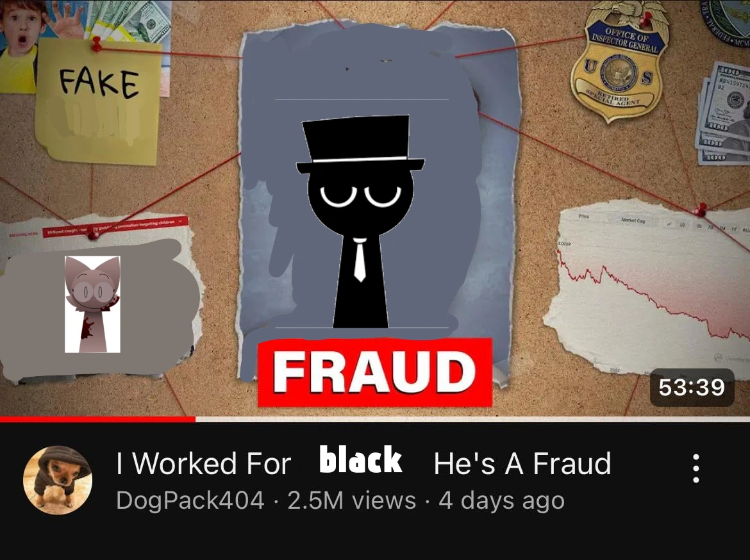750x560 pixels.
Task: Click the 4 days ago text
Action: point(501,500)
